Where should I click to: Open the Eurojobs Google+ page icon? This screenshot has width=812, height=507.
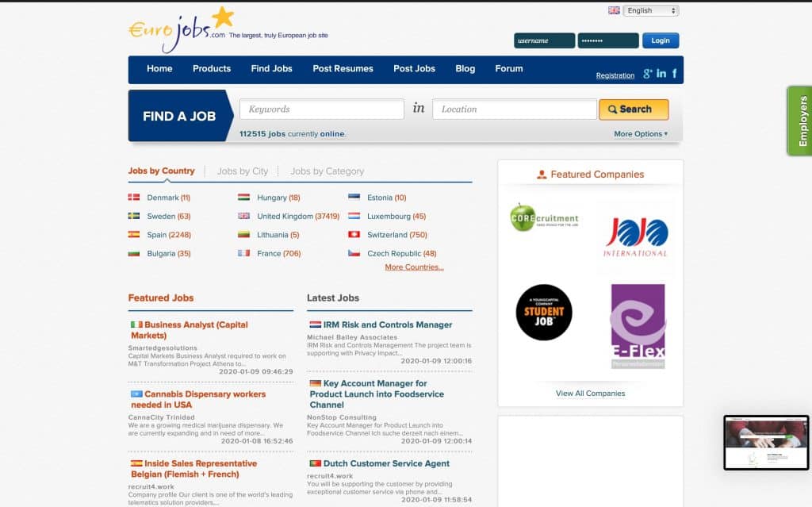tap(648, 74)
